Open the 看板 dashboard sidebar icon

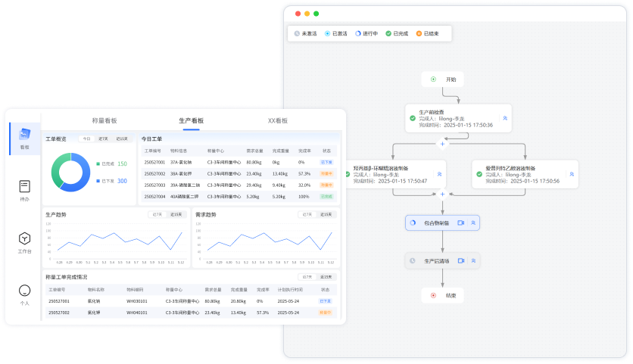(x=25, y=138)
